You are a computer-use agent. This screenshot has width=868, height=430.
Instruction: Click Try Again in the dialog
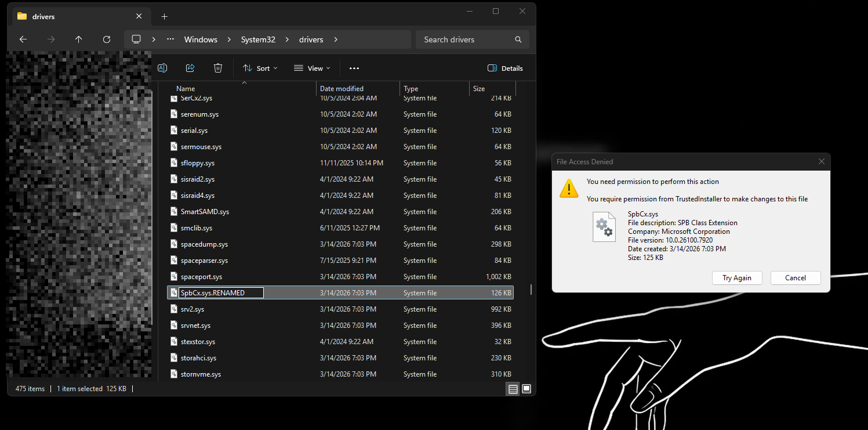click(736, 278)
